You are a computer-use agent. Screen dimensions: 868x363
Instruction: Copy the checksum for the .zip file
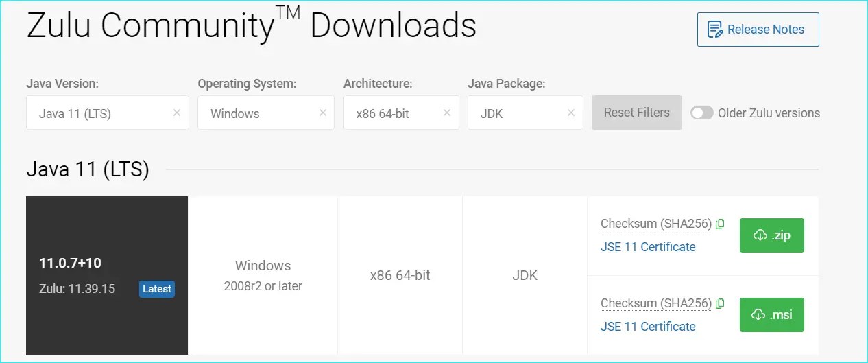[x=720, y=224]
